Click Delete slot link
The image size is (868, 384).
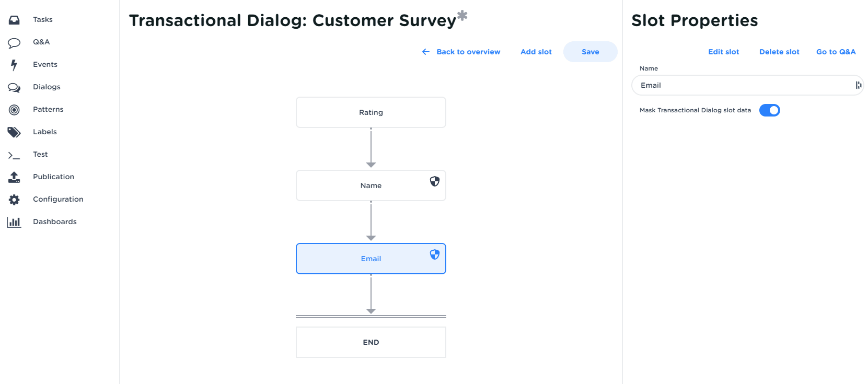779,52
